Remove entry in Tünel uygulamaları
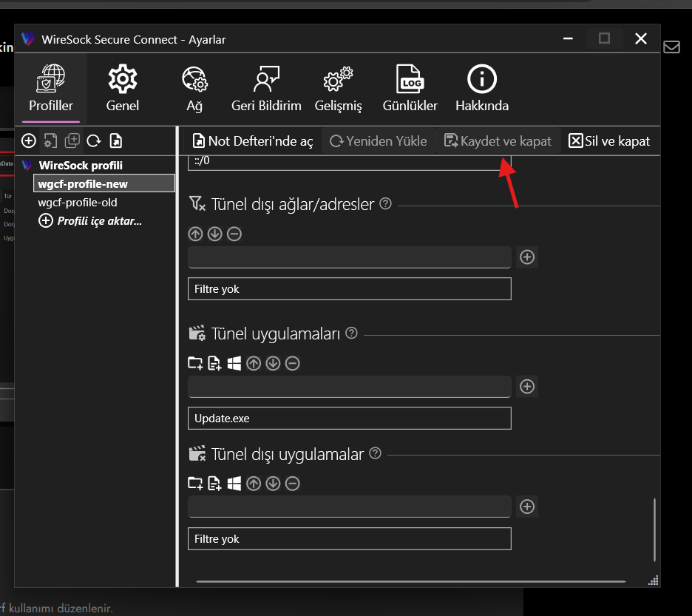 [293, 363]
